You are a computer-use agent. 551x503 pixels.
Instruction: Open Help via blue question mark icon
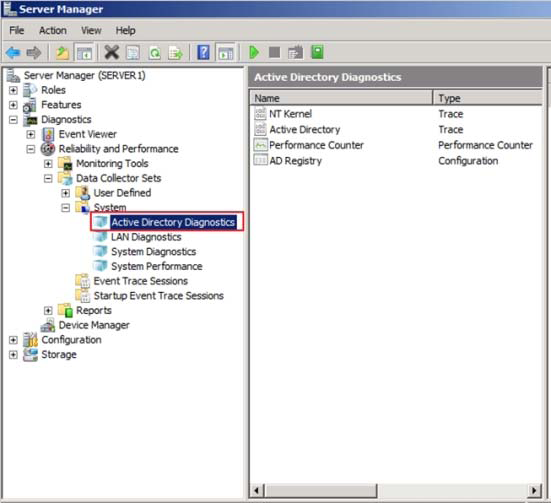203,53
